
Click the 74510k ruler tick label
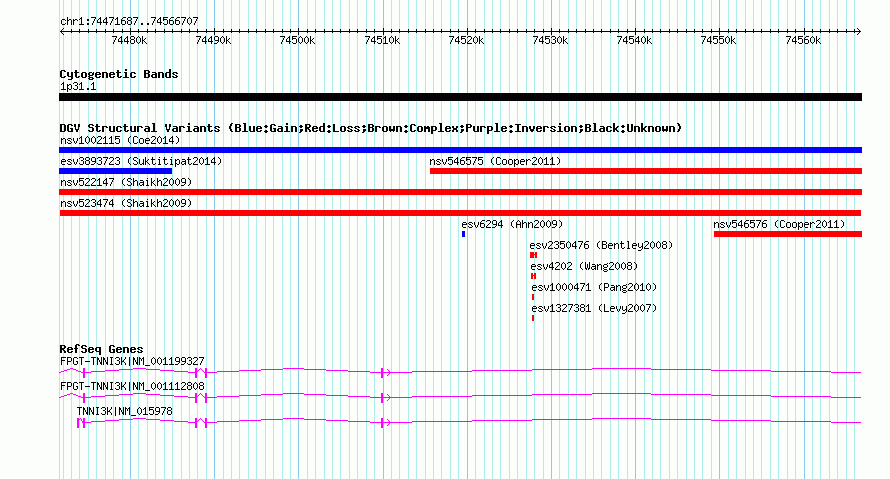pos(382,40)
